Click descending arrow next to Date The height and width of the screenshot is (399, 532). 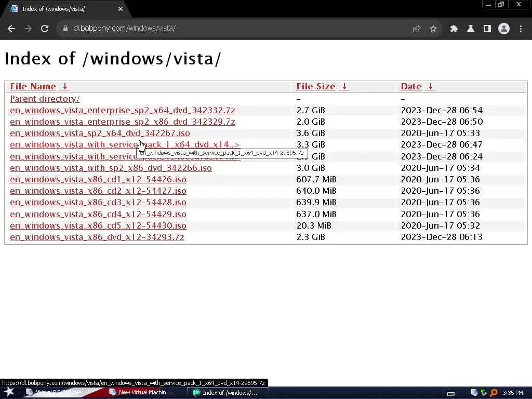[431, 87]
